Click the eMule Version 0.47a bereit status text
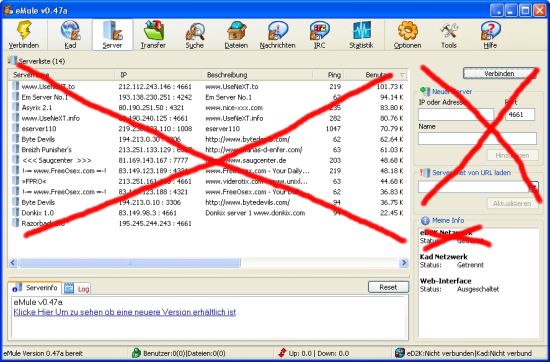The height and width of the screenshot is (362, 550). (x=43, y=353)
